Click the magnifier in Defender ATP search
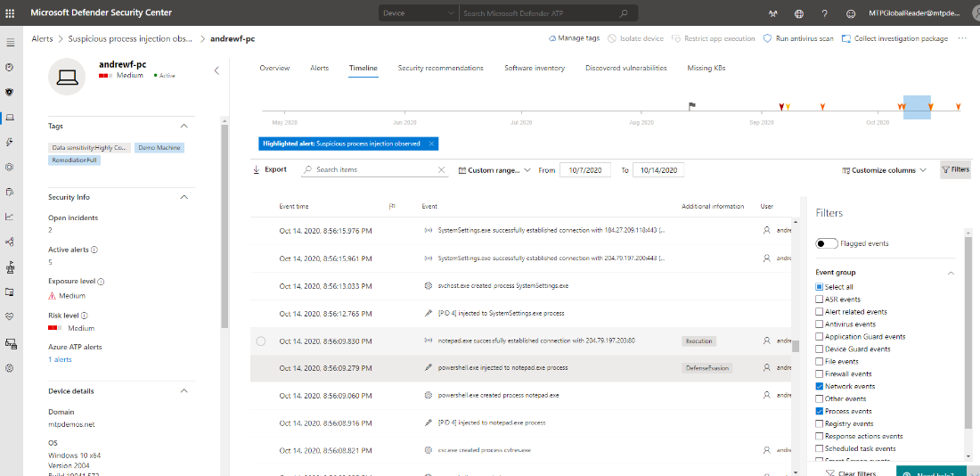The image size is (980, 476). [x=623, y=12]
